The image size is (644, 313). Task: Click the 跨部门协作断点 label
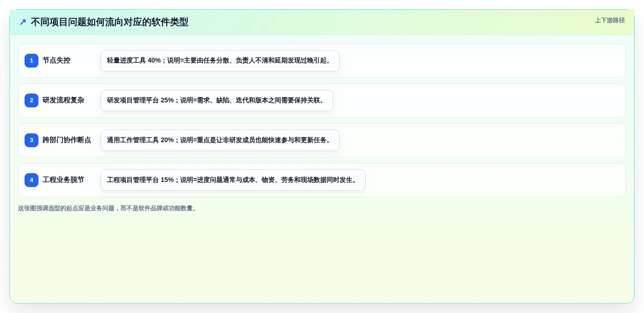67,140
